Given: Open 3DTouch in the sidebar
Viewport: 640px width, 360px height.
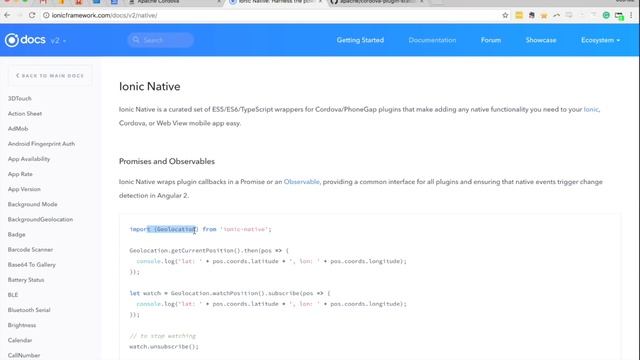Looking at the screenshot, I should 20,98.
